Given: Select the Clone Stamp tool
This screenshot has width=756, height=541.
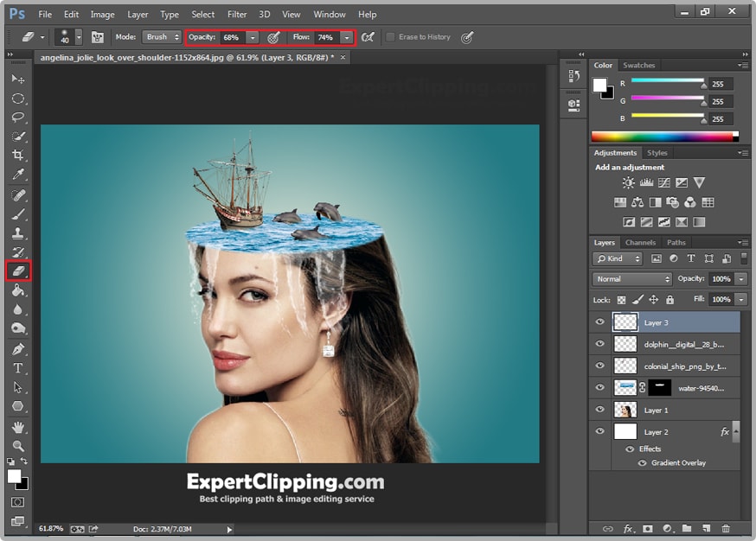Looking at the screenshot, I should coord(17,231).
